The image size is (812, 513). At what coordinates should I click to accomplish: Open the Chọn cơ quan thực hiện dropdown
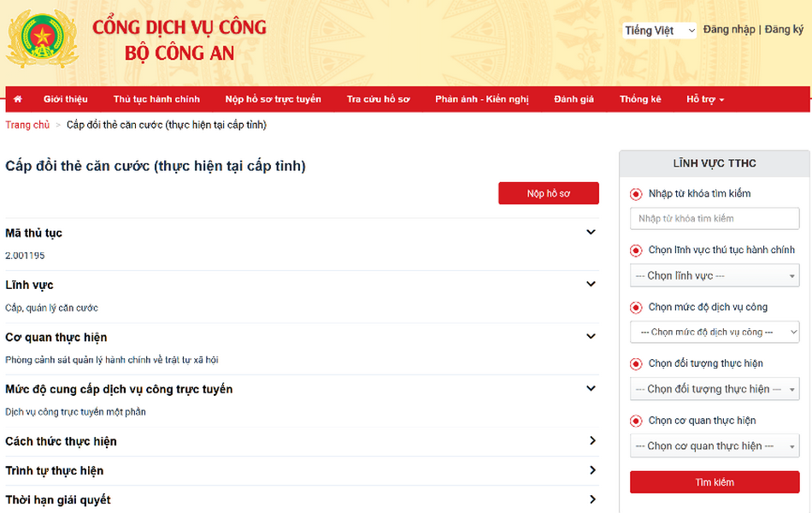tap(715, 446)
